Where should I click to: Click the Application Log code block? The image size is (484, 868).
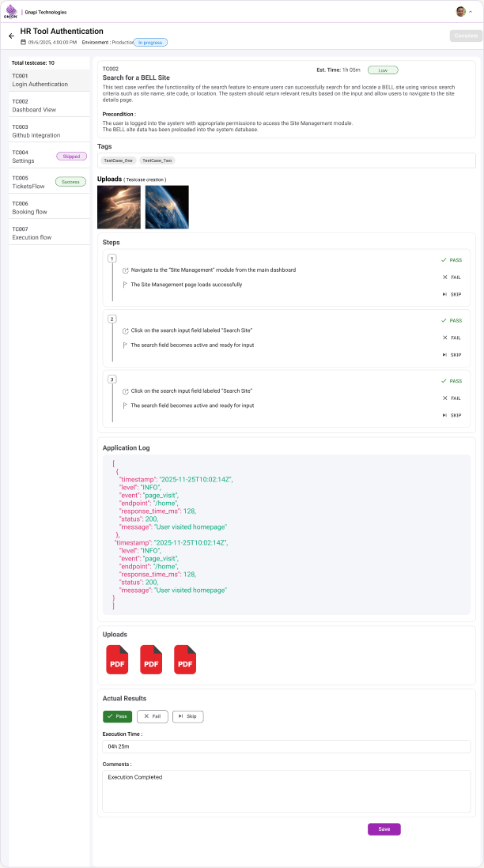click(x=287, y=534)
